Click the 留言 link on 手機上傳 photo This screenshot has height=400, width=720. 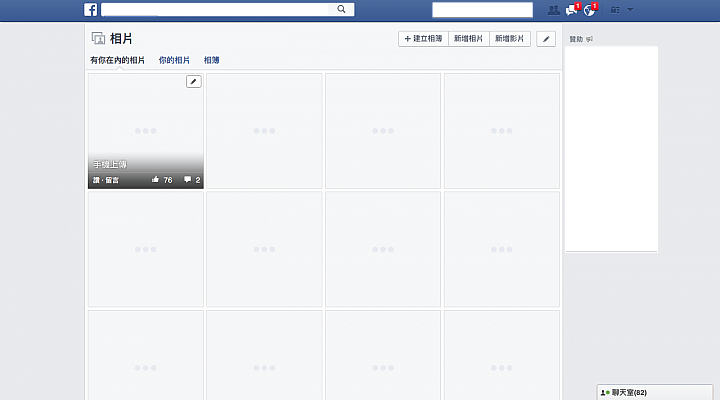point(112,180)
